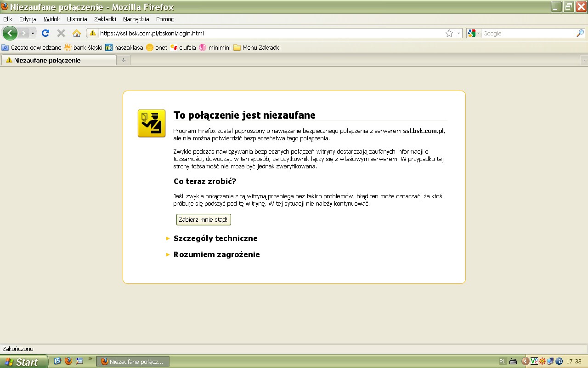Click the Firefox icon in Quick Launch

coord(68,361)
